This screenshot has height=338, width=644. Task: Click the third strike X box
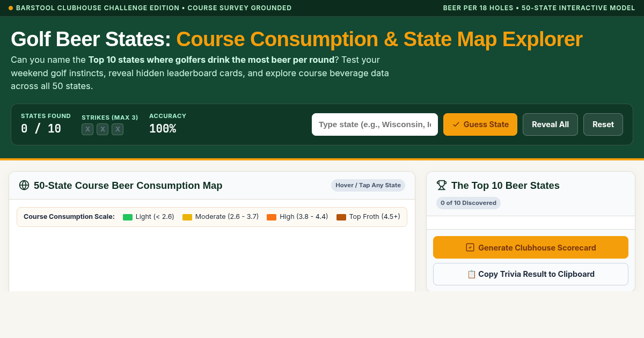(x=118, y=129)
